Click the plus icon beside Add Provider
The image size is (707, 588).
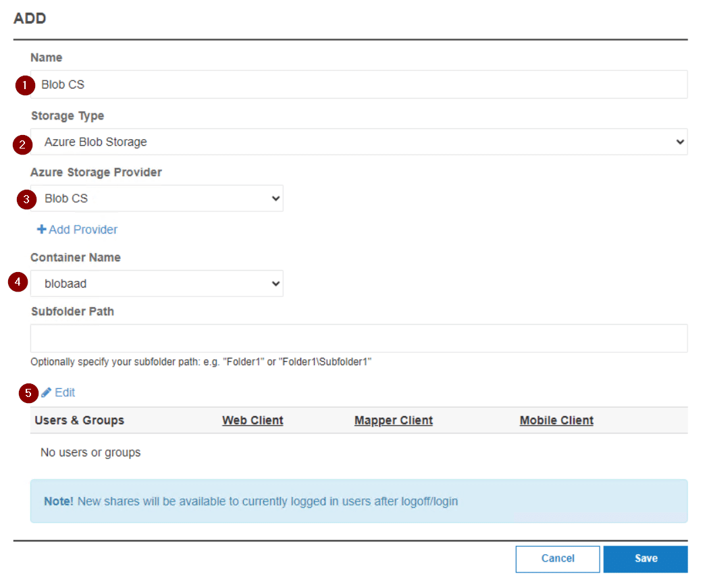41,230
